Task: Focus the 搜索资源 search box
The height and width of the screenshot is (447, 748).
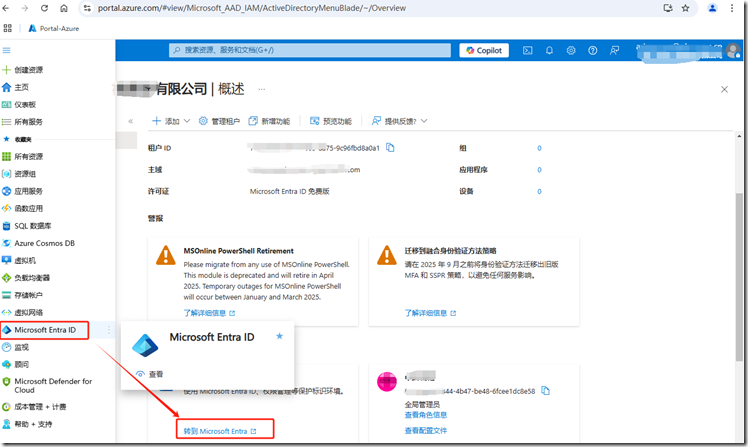Action: coord(310,50)
